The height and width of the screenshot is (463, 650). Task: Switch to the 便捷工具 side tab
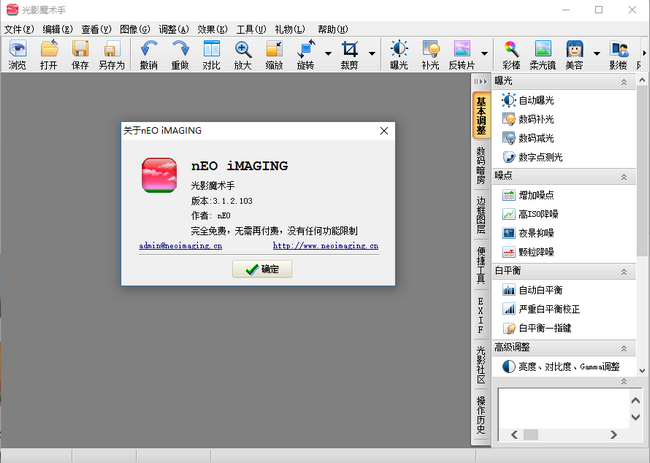tap(481, 265)
